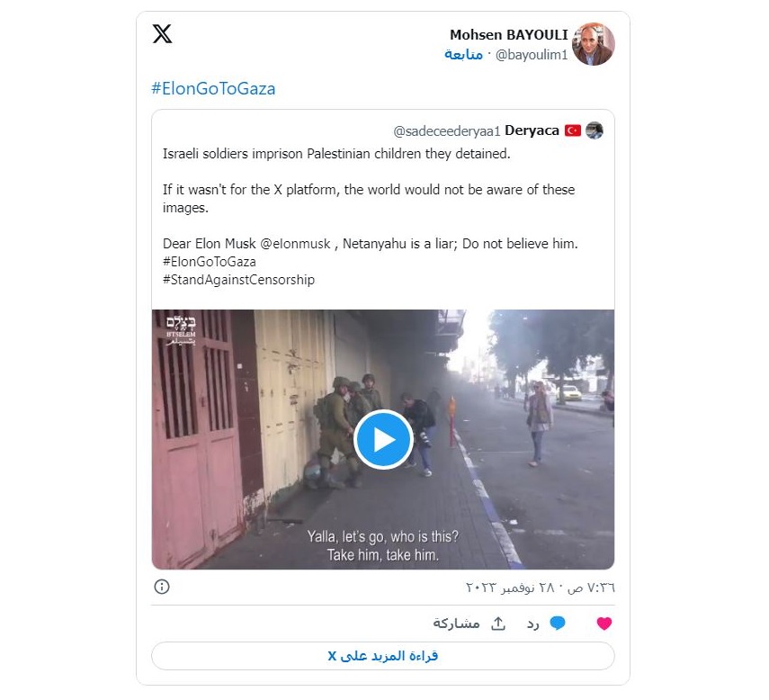Click the قراءة المزيد على X button
The image size is (769, 700).
tap(383, 656)
